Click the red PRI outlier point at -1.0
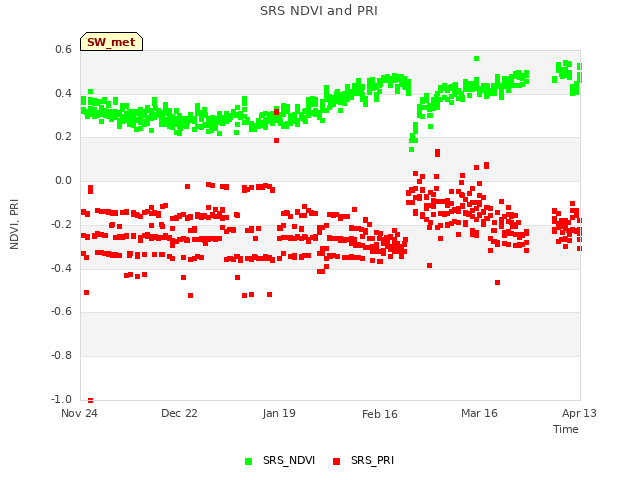Viewport: 640px width, 480px height. pos(91,400)
